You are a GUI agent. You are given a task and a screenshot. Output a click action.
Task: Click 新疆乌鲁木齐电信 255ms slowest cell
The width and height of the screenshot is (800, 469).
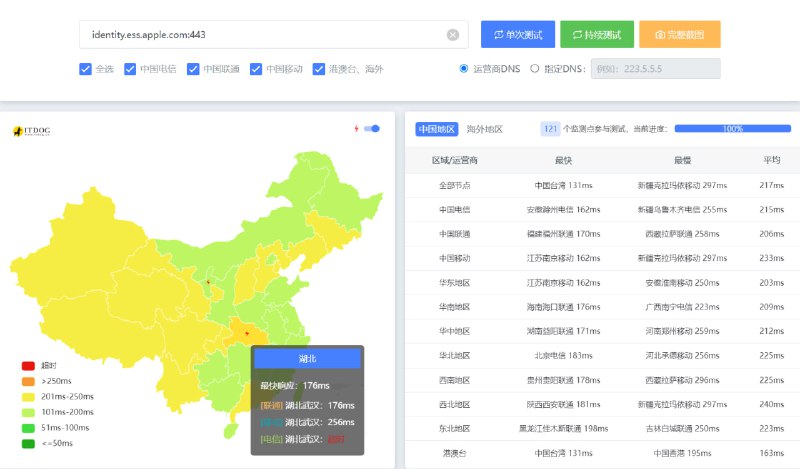point(682,209)
